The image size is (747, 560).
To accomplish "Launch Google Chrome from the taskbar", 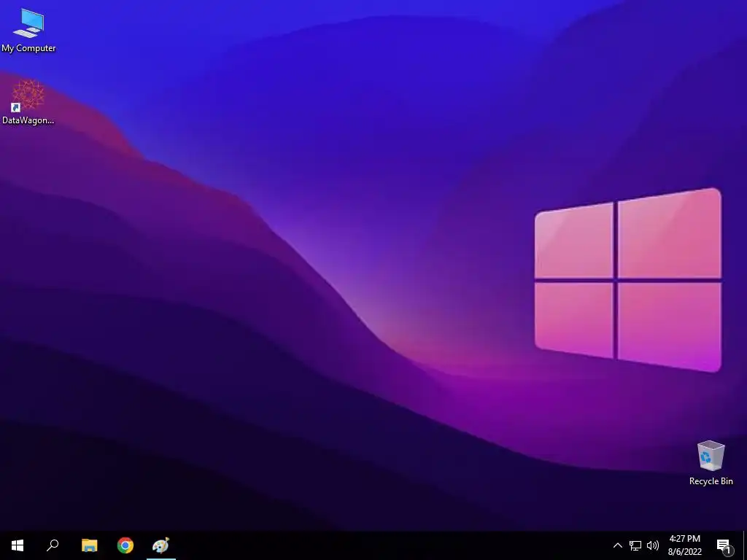I will [125, 545].
